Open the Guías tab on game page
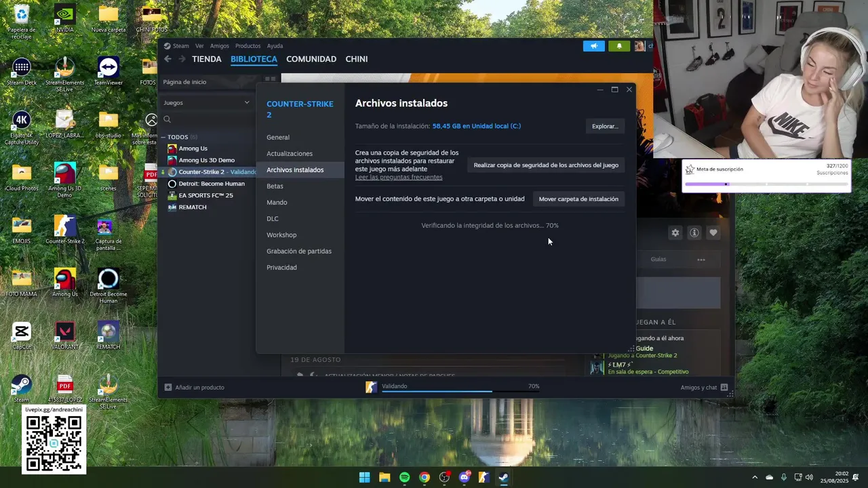 pyautogui.click(x=658, y=260)
